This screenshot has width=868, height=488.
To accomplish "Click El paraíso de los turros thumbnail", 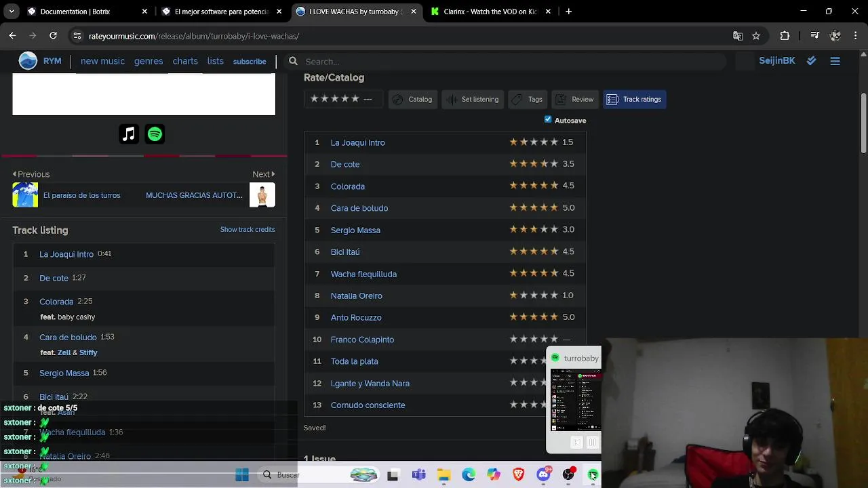I will click(25, 195).
